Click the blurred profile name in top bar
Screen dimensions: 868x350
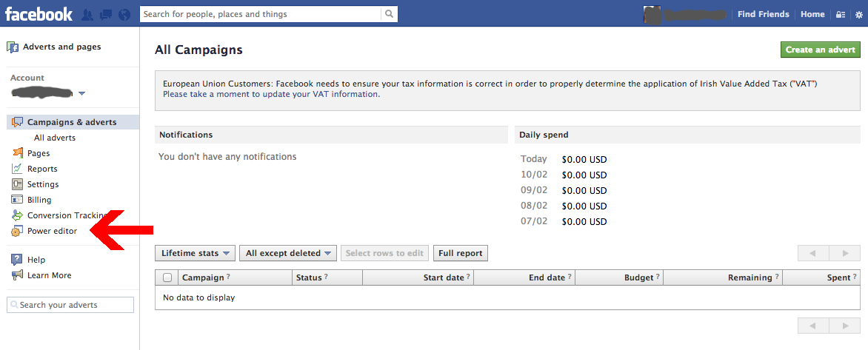(695, 14)
